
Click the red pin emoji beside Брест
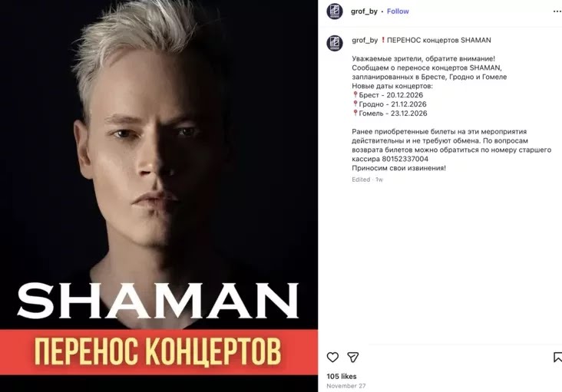(355, 94)
